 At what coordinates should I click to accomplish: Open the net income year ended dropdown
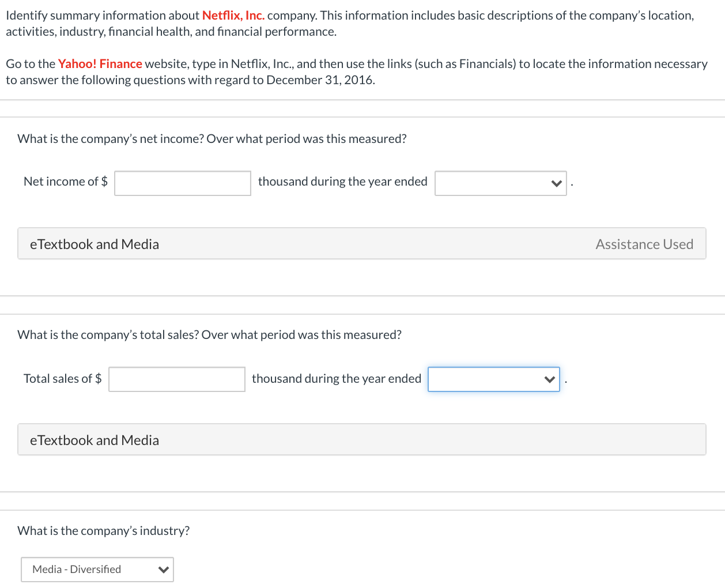[501, 183]
